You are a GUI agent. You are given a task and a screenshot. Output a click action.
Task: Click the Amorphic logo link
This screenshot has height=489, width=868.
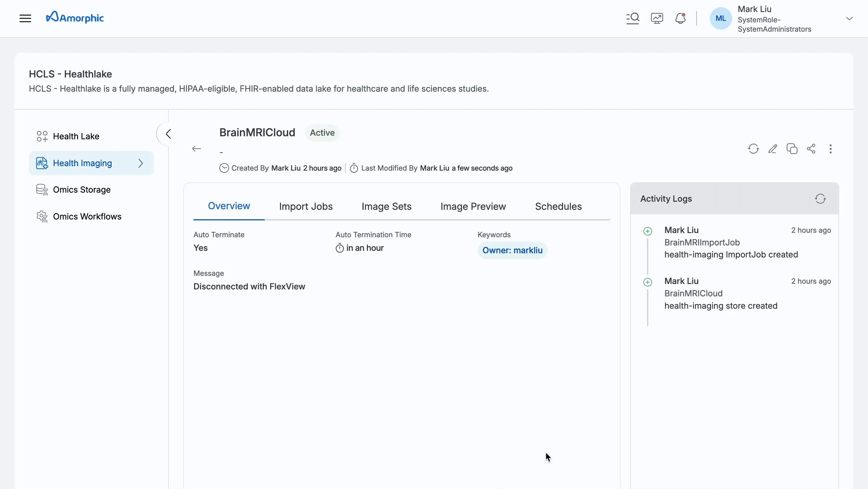[x=75, y=17]
